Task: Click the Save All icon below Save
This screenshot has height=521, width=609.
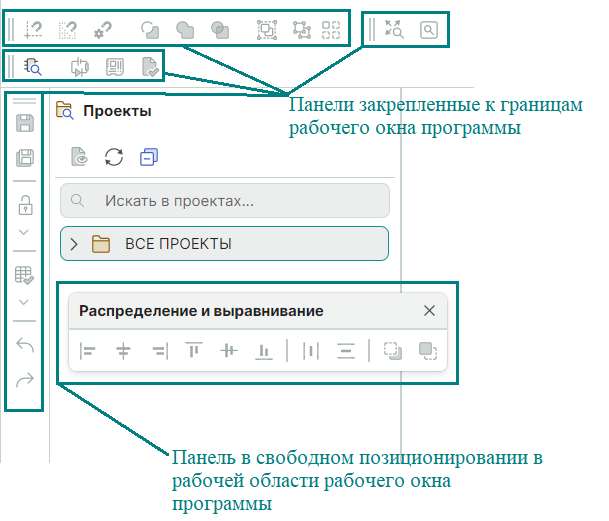Action: pos(25,157)
